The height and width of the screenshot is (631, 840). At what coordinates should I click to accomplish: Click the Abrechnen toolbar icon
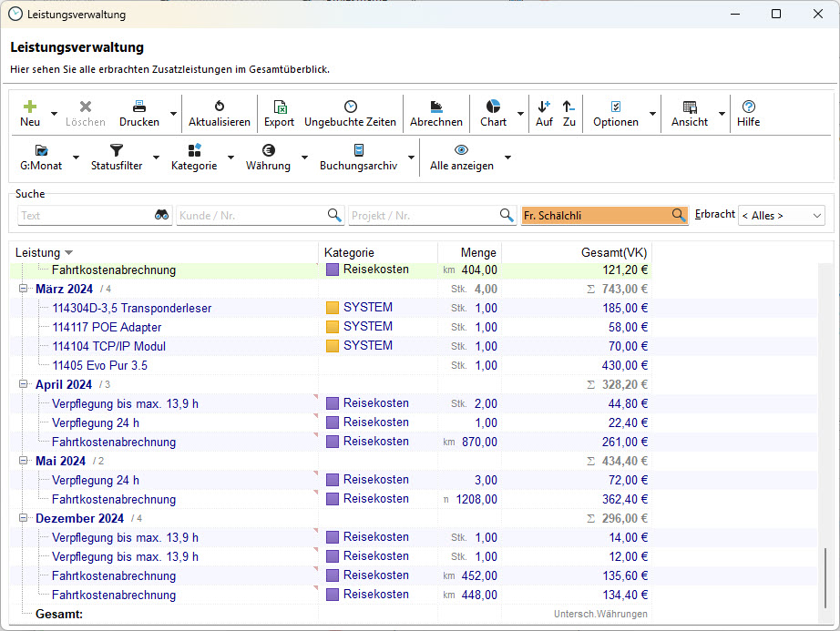tap(435, 107)
